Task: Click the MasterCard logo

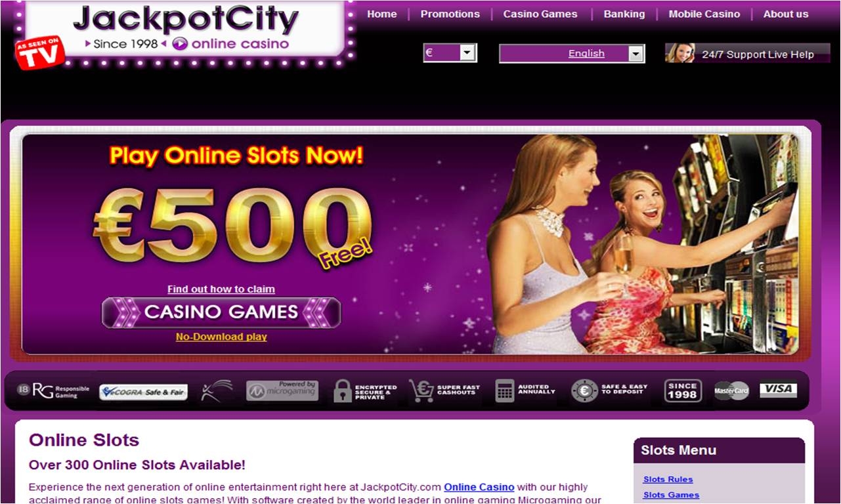Action: (731, 391)
